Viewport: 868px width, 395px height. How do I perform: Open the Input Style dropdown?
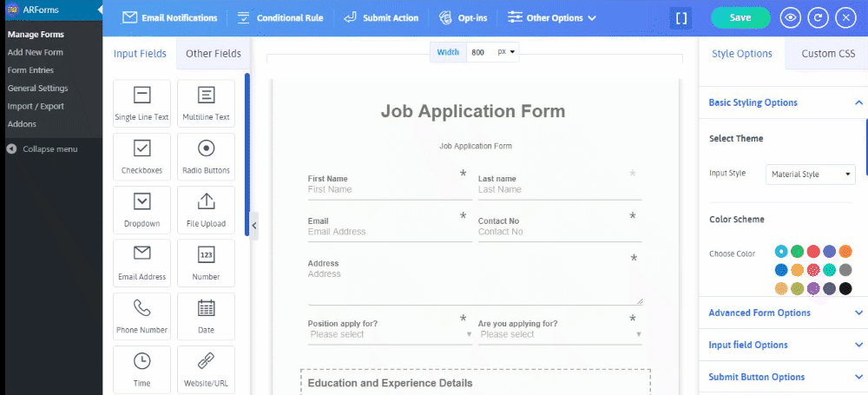[812, 174]
